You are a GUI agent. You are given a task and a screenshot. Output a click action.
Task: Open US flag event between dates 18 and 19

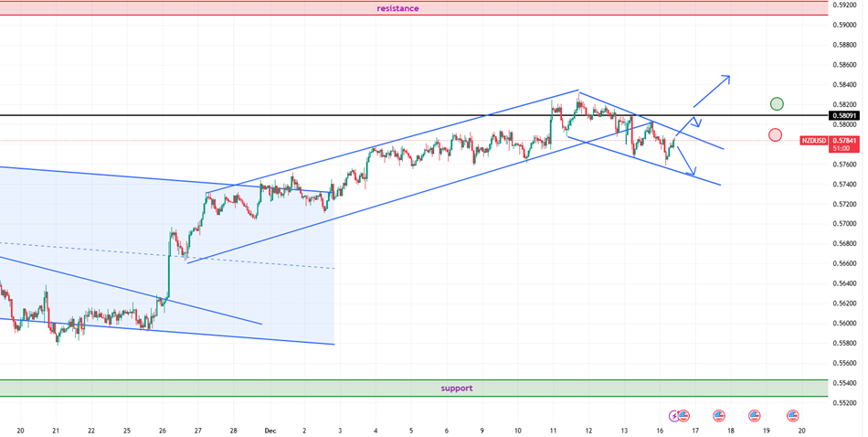(755, 415)
